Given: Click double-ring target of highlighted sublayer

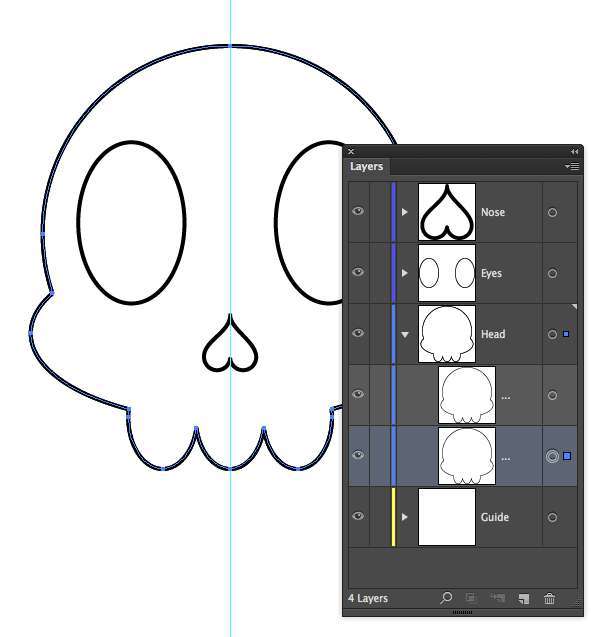Looking at the screenshot, I should pyautogui.click(x=552, y=456).
